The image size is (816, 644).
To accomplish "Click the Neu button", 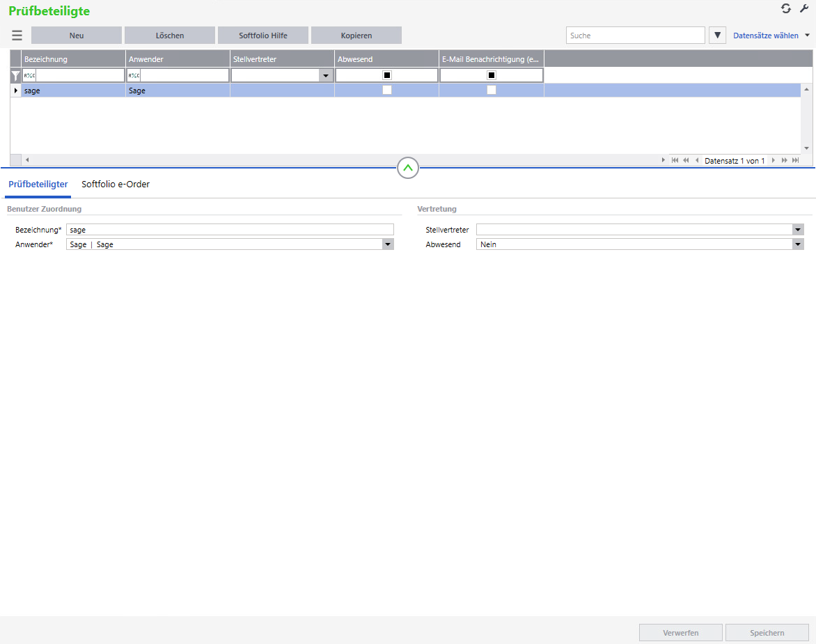I will (x=77, y=36).
